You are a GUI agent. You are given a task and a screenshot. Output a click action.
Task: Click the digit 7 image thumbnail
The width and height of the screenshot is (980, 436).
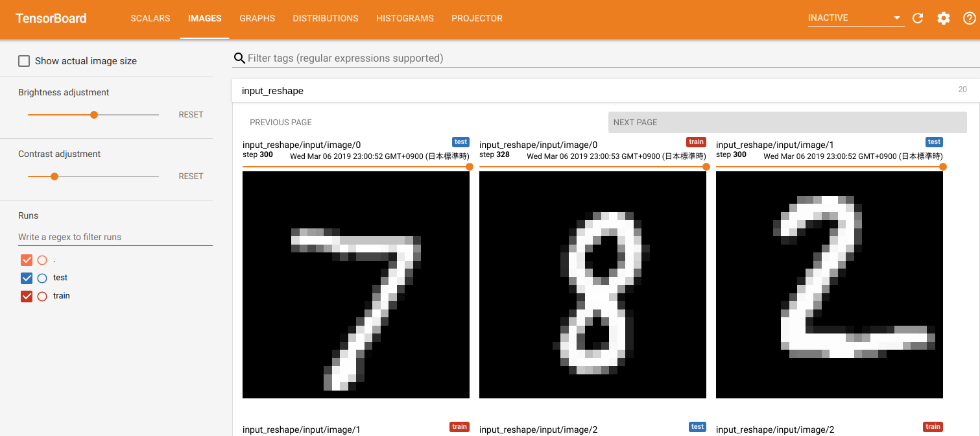tap(356, 285)
